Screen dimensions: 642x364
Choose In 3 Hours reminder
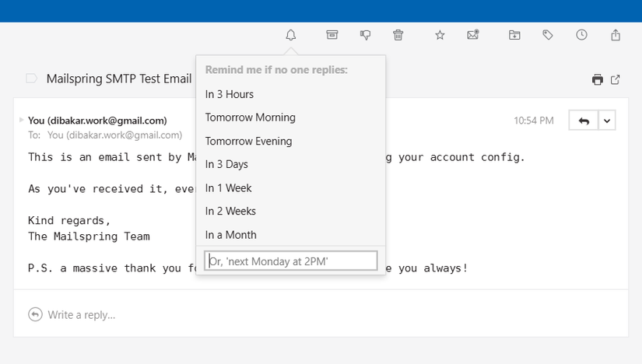[291, 94]
